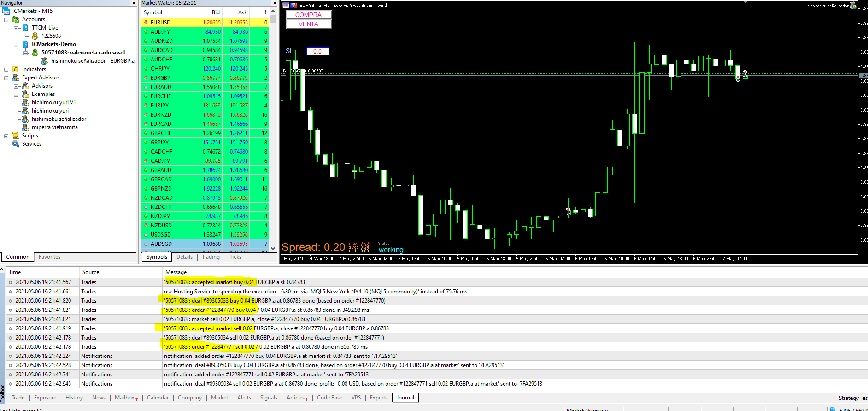Expand the Advisors folder
The image size is (868, 411).
pyautogui.click(x=16, y=86)
